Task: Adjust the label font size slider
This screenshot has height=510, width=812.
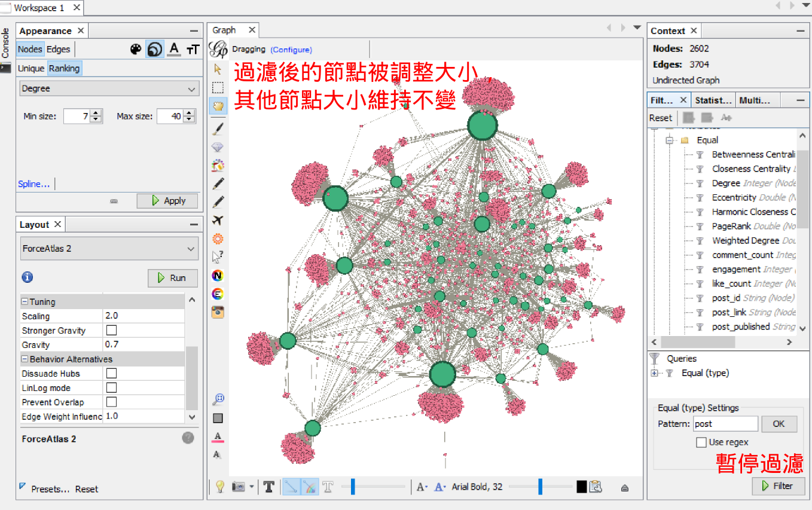Action: point(540,487)
